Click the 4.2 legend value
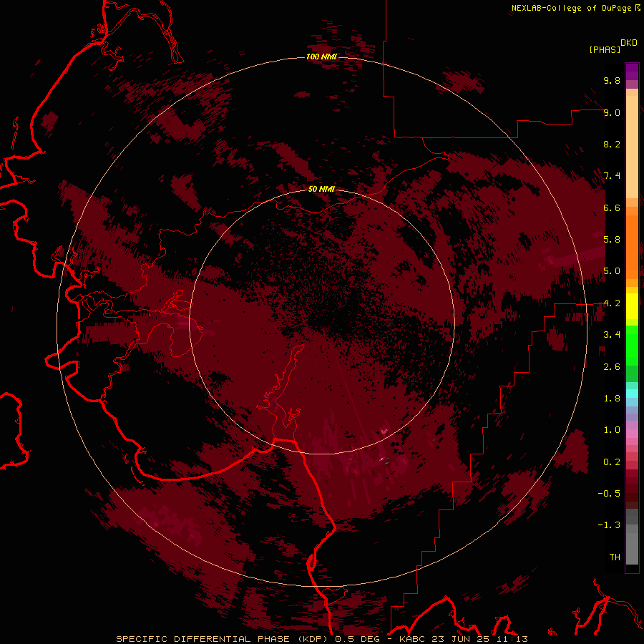This screenshot has height=644, width=644. tap(612, 303)
